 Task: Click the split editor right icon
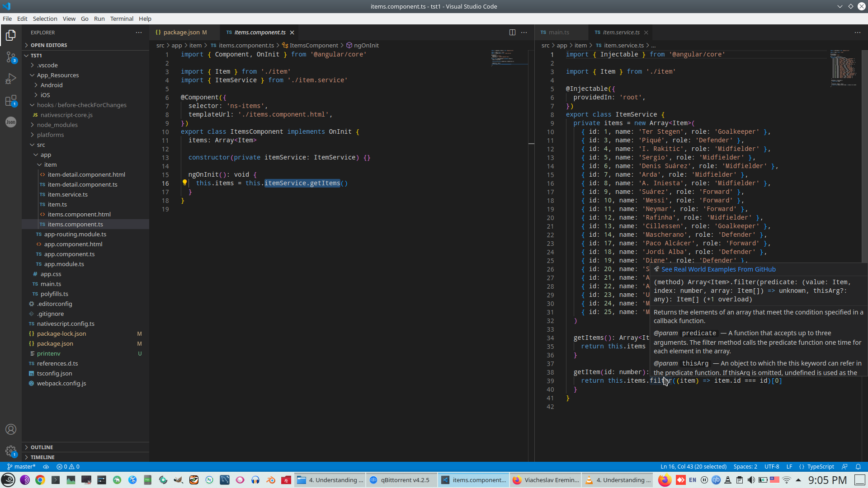pos(512,33)
